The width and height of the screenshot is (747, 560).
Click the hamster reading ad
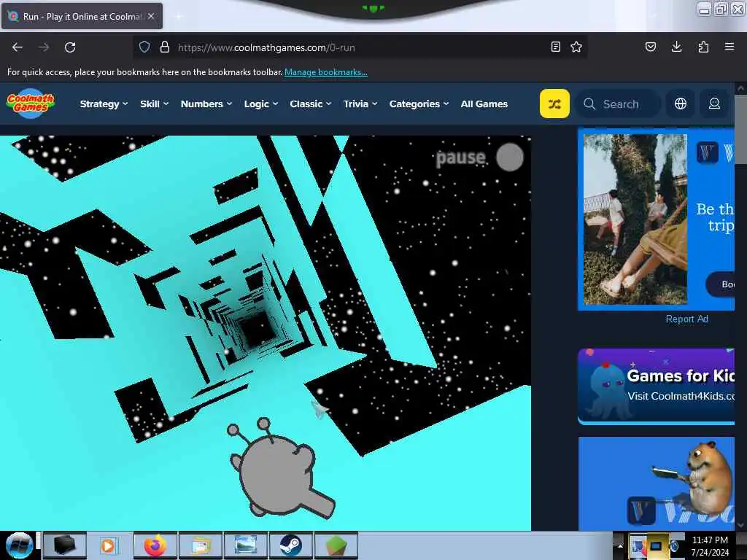click(657, 483)
